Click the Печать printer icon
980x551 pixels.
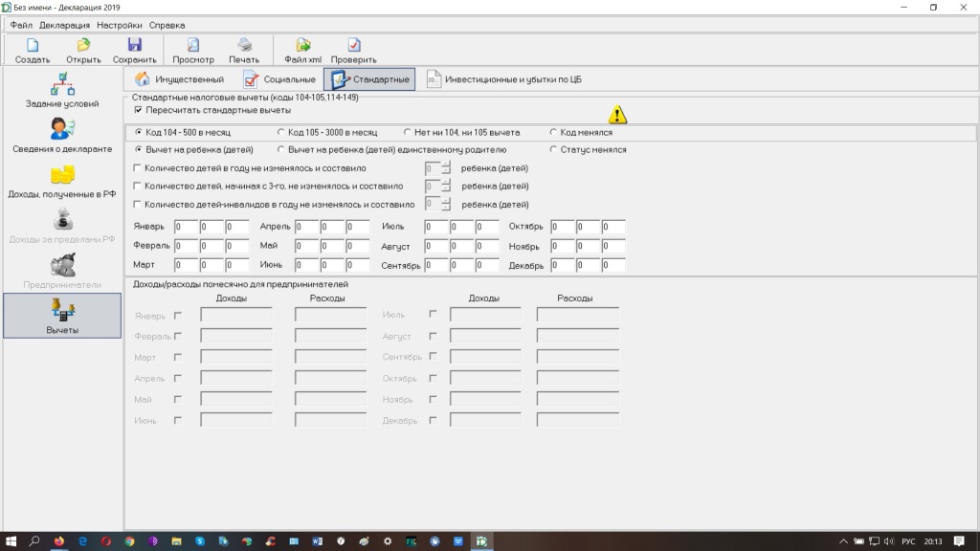click(244, 45)
